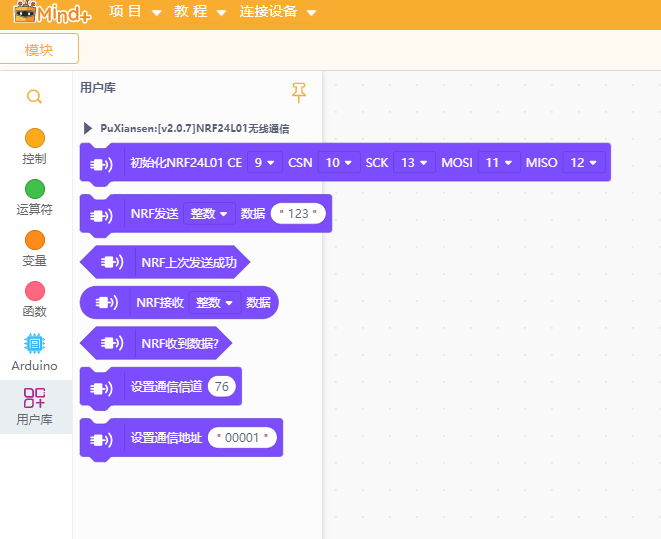Image resolution: width=661 pixels, height=539 pixels.
Task: Click the plug icon on NRF上次发送成功 block
Action: click(112, 262)
